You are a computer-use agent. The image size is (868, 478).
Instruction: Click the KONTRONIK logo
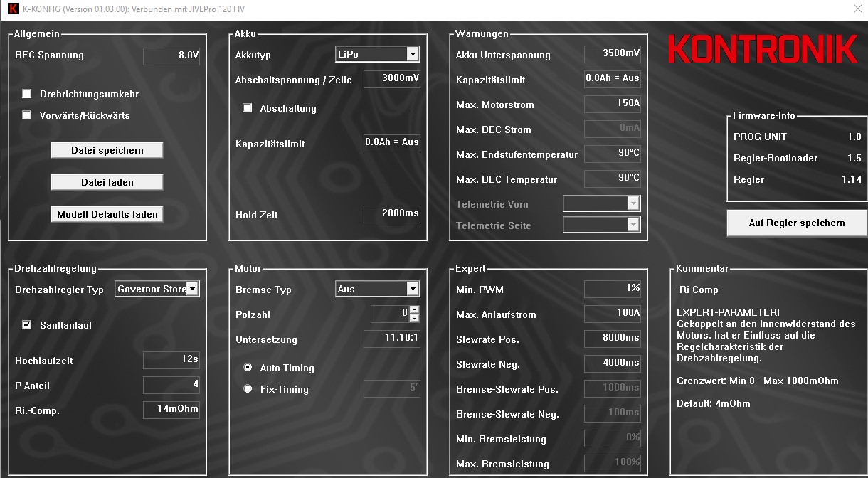coord(763,49)
